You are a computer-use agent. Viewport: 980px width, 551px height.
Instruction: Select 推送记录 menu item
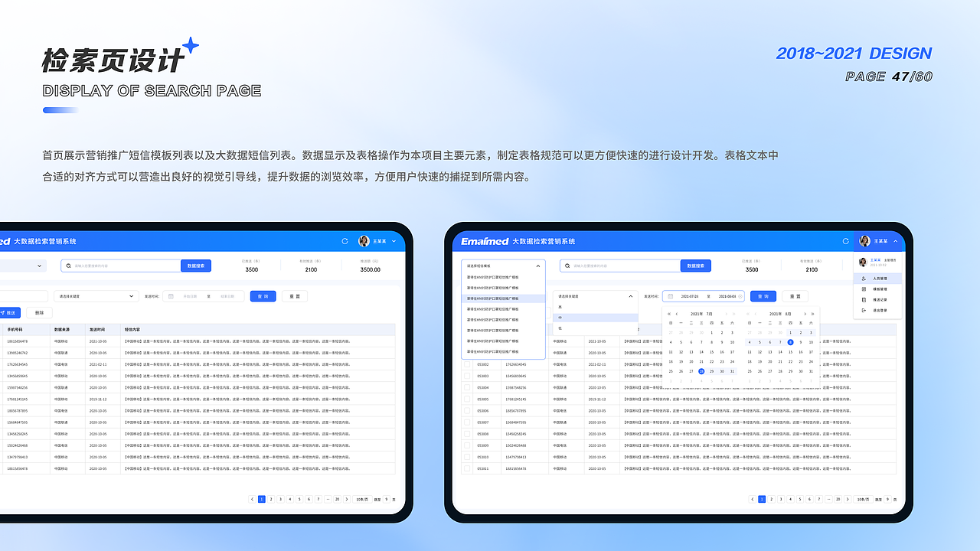click(x=877, y=300)
